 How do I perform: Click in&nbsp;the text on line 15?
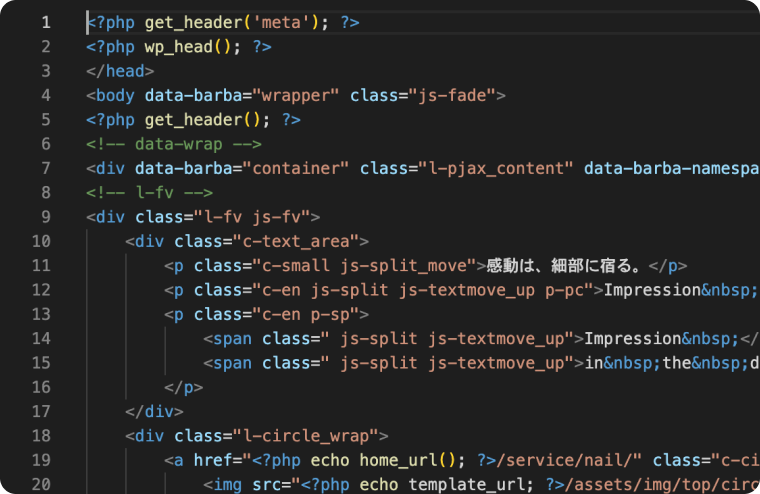tap(637, 363)
